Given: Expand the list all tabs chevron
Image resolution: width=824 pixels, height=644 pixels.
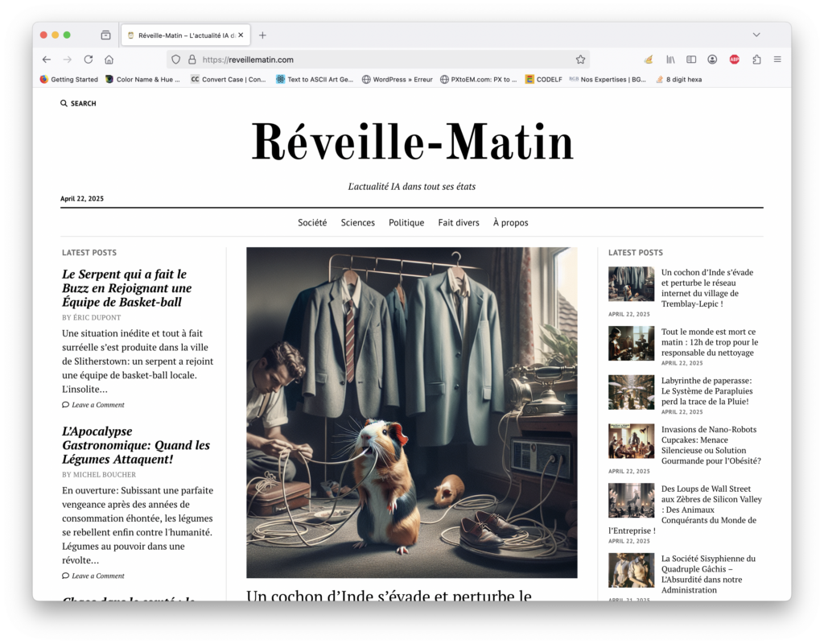Looking at the screenshot, I should click(756, 35).
